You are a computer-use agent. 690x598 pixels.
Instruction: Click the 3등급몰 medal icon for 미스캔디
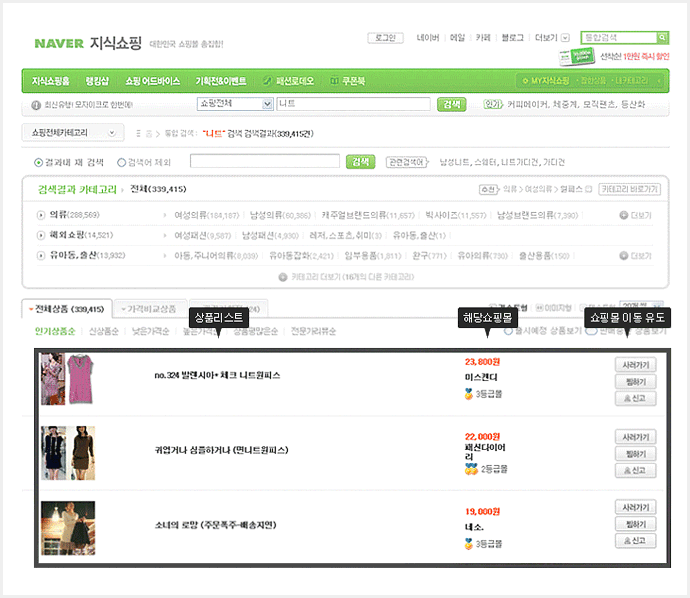(470, 393)
